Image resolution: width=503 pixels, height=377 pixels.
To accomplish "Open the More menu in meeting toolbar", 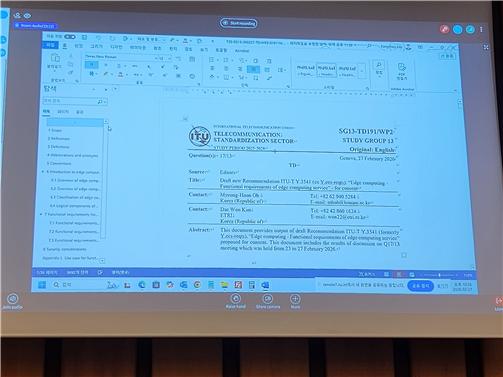I will 295,301.
